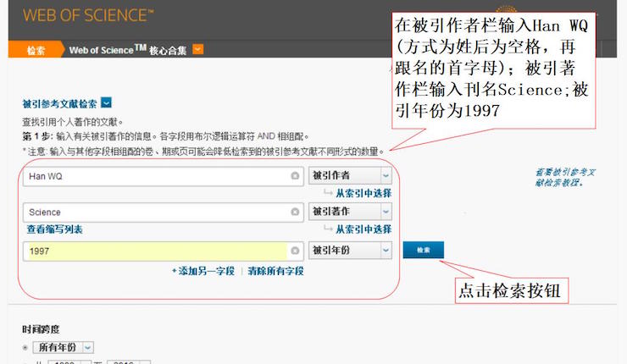Select the 所有年份 radio button

[25, 348]
